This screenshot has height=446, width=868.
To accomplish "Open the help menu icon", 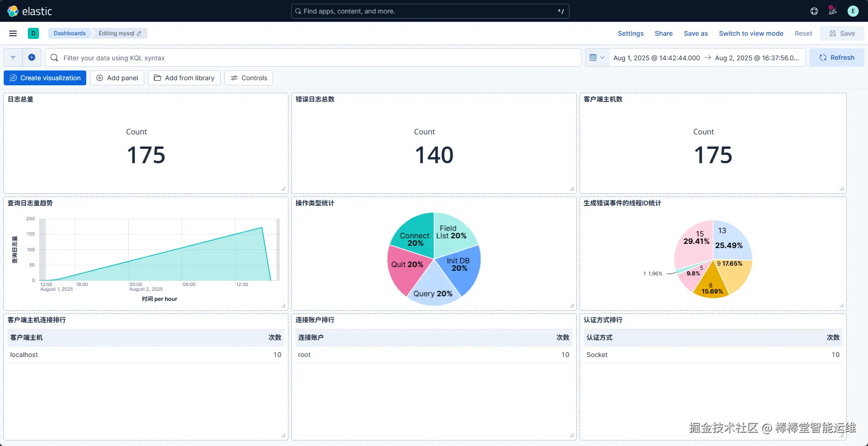I will click(814, 11).
